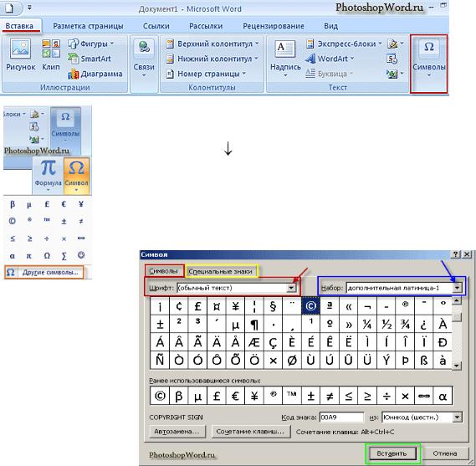Select the Ñ symbol in grid
Image resolution: width=476 pixels, height=466 pixels.
click(x=160, y=361)
